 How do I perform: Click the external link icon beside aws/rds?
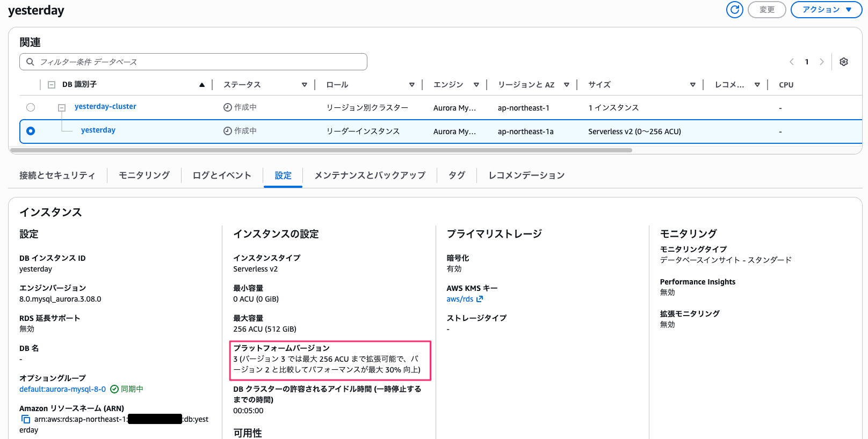coord(480,299)
